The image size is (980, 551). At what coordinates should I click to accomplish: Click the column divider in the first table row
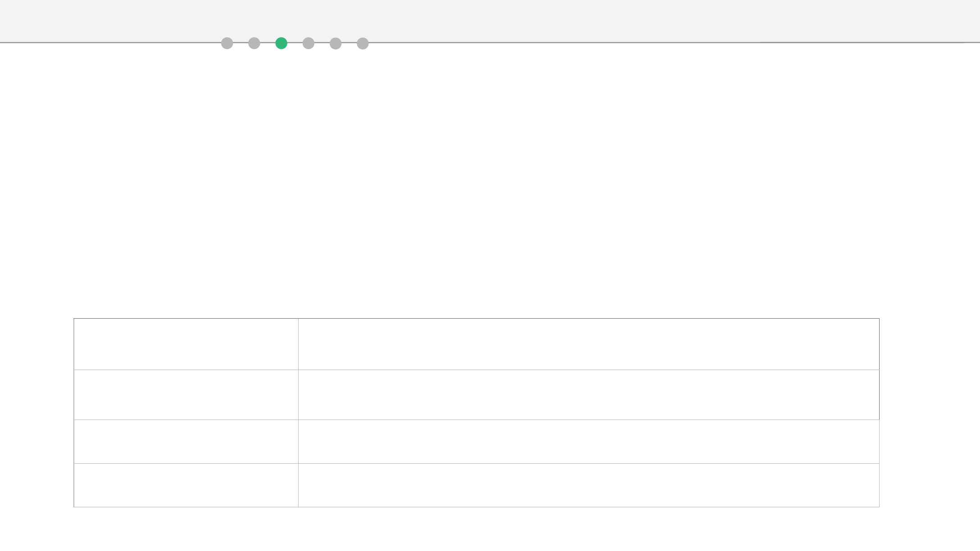point(298,344)
